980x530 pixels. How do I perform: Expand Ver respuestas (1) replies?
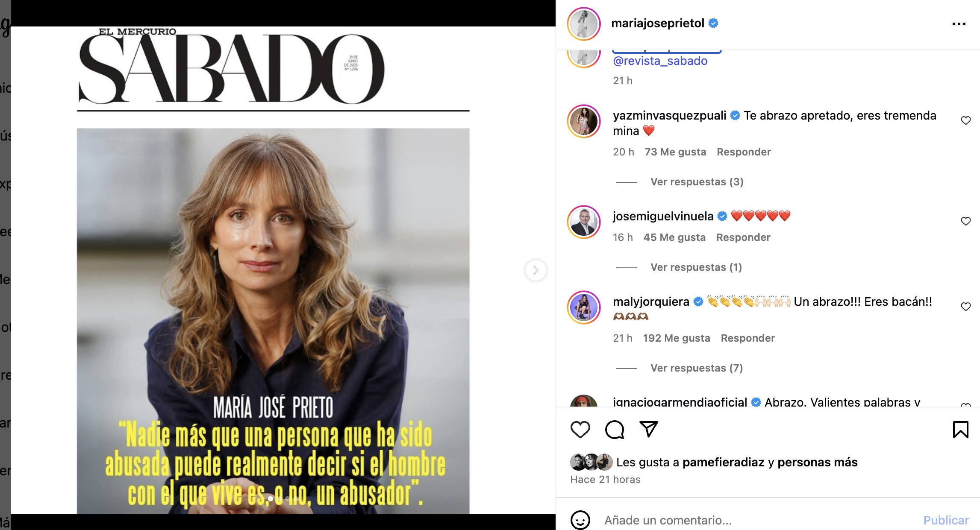pyautogui.click(x=696, y=267)
